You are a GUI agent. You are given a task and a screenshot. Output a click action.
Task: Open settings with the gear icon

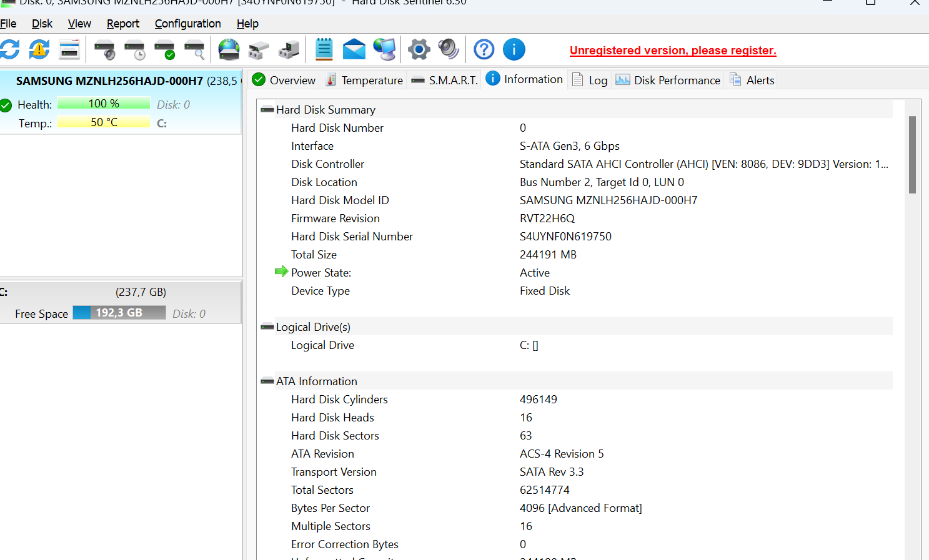pyautogui.click(x=419, y=49)
